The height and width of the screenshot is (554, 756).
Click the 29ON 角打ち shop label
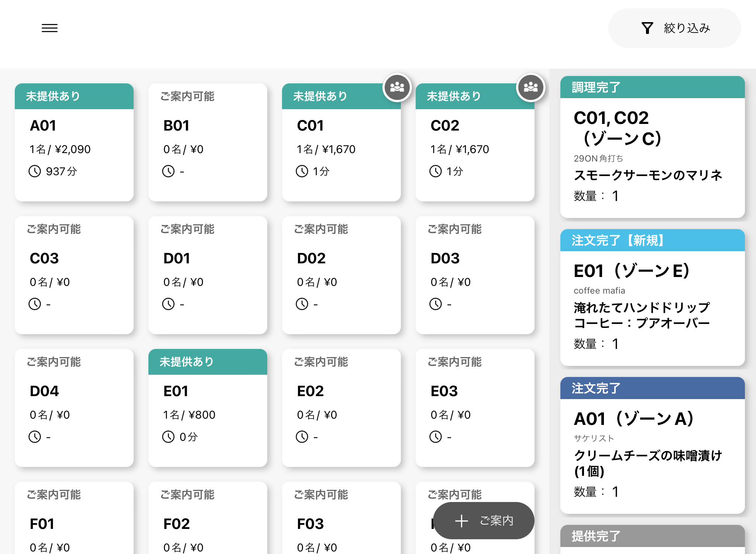click(598, 159)
